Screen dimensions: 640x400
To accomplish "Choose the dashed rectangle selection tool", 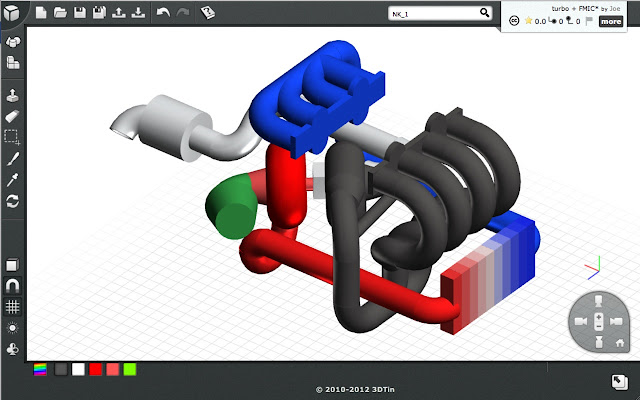I will click(x=13, y=137).
